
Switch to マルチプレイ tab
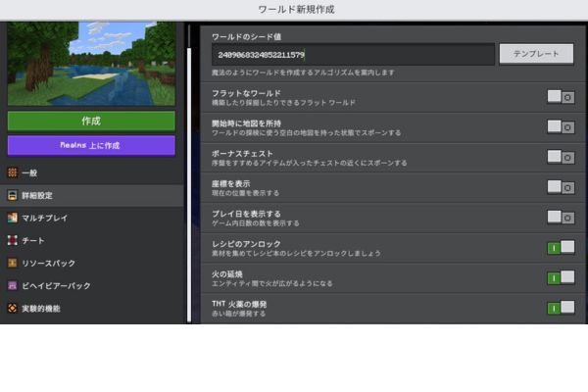click(92, 218)
